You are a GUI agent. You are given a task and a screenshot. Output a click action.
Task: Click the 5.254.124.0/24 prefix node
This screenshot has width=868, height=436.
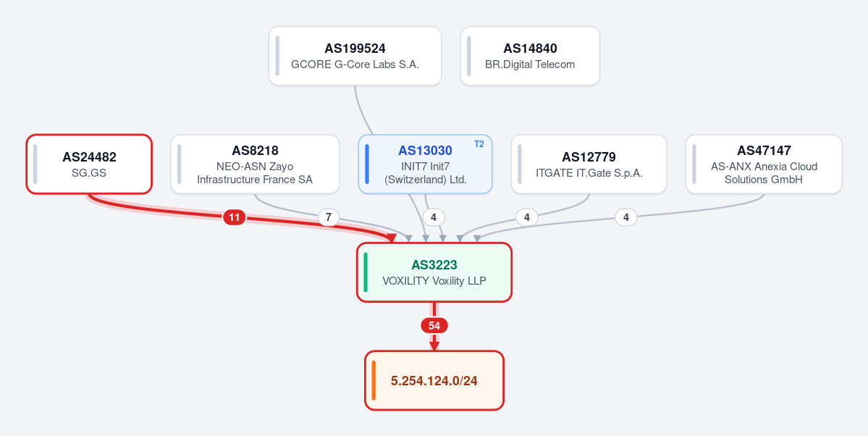434,381
